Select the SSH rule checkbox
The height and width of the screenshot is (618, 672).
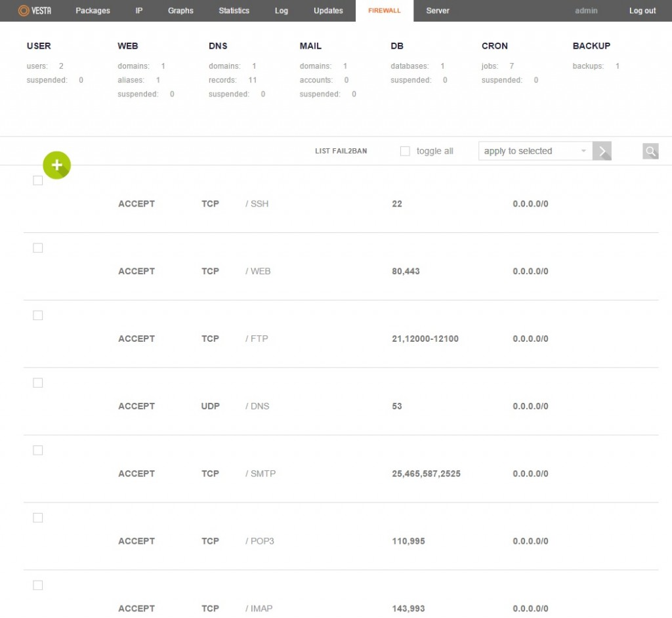[38, 180]
